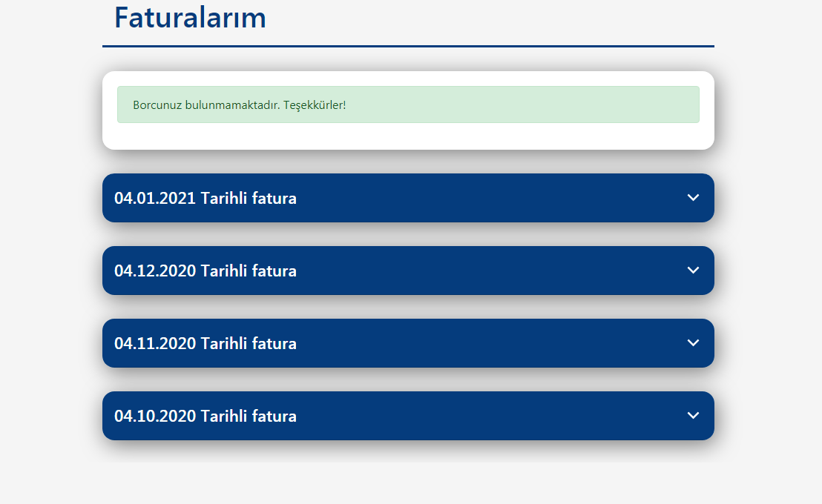Viewport: 822px width, 504px height.
Task: Click the date text 04.01.2021
Action: coord(154,198)
